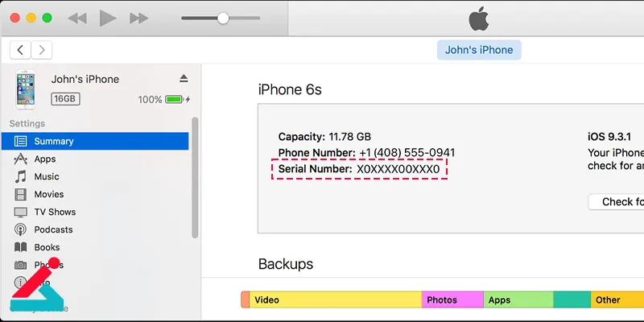The image size is (644, 322).
Task: Click the volume slider knob
Action: (223, 18)
